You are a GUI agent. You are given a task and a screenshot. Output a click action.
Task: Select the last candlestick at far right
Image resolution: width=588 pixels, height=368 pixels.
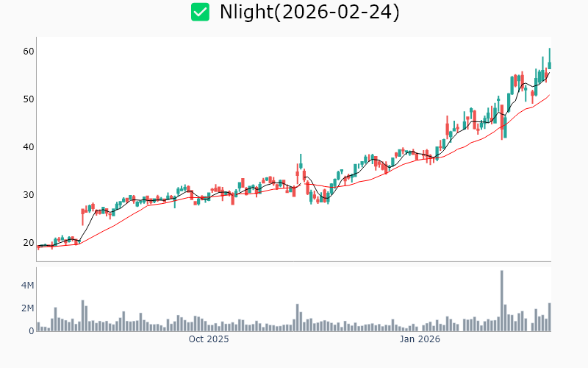(549, 60)
